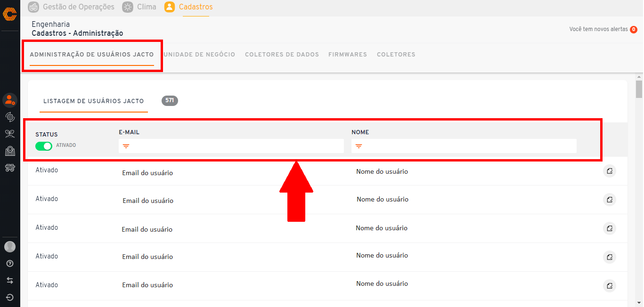Click the filter icon in E-MAIL field
This screenshot has width=644, height=307.
[126, 146]
